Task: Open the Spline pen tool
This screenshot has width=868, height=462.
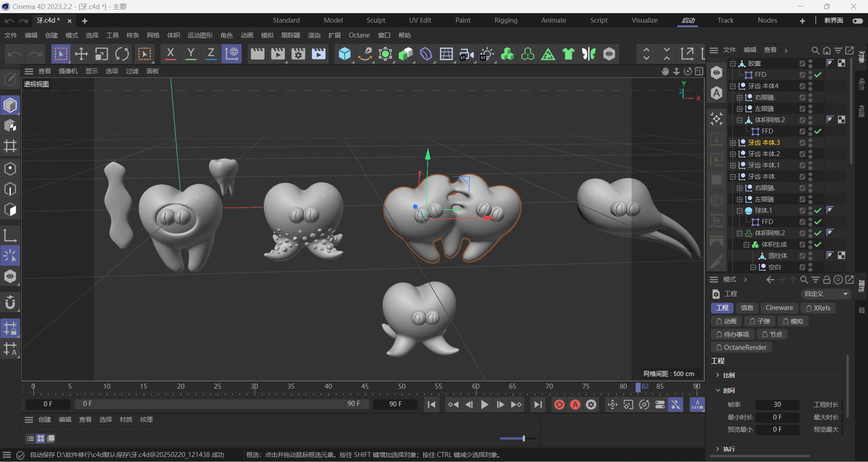Action: [x=365, y=54]
